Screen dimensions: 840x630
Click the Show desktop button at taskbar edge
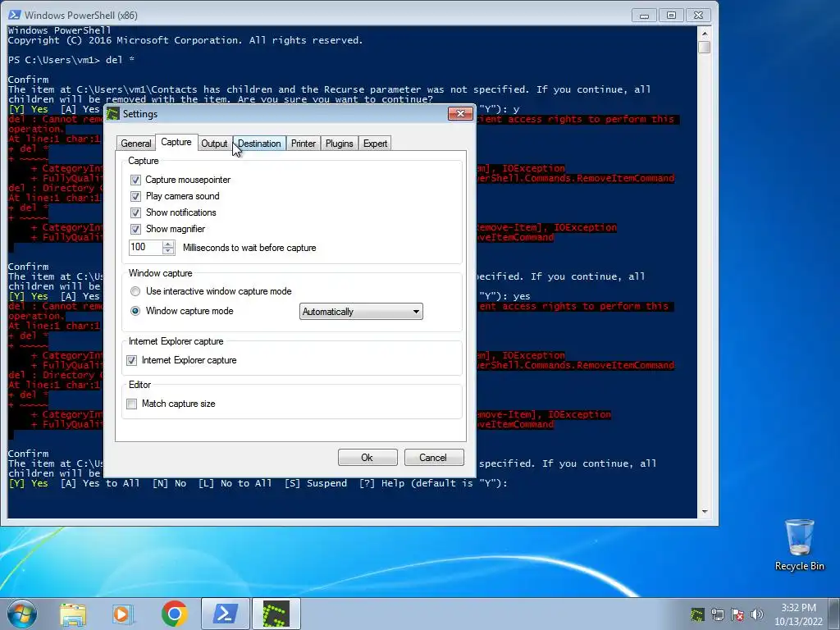pos(836,614)
